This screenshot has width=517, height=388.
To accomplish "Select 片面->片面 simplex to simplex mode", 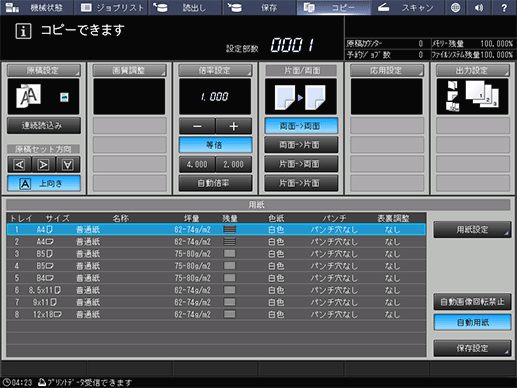I will (x=301, y=183).
